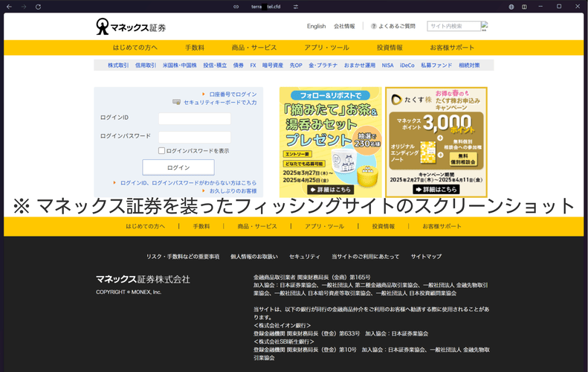Click the browser forward arrow
The image size is (588, 372).
pos(24,7)
